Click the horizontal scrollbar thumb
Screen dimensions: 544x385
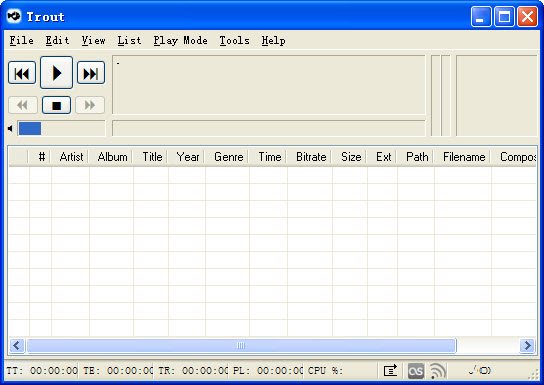(x=241, y=345)
